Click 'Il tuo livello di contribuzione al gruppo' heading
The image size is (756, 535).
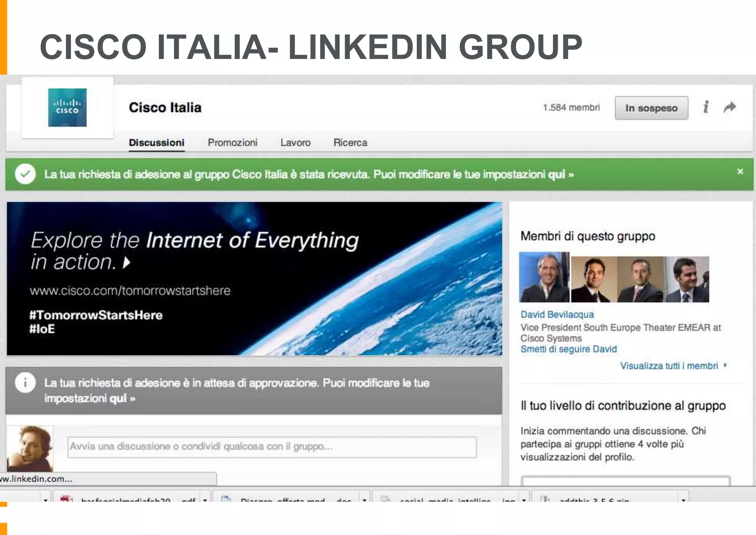click(x=623, y=405)
